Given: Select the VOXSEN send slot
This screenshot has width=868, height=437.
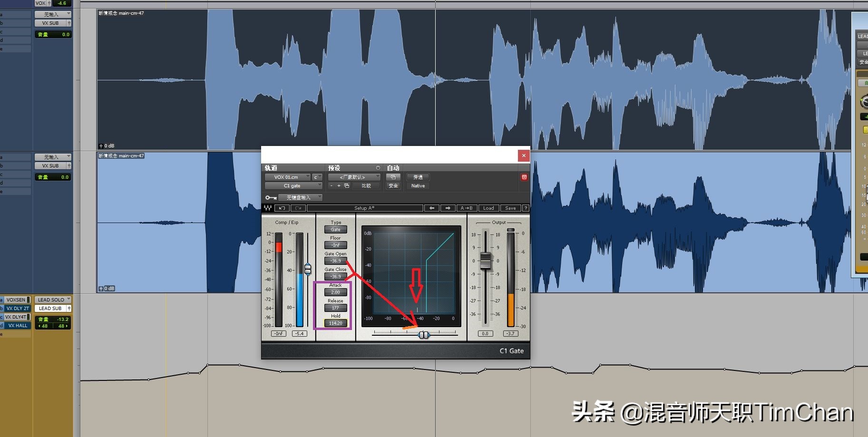Looking at the screenshot, I should point(17,300).
